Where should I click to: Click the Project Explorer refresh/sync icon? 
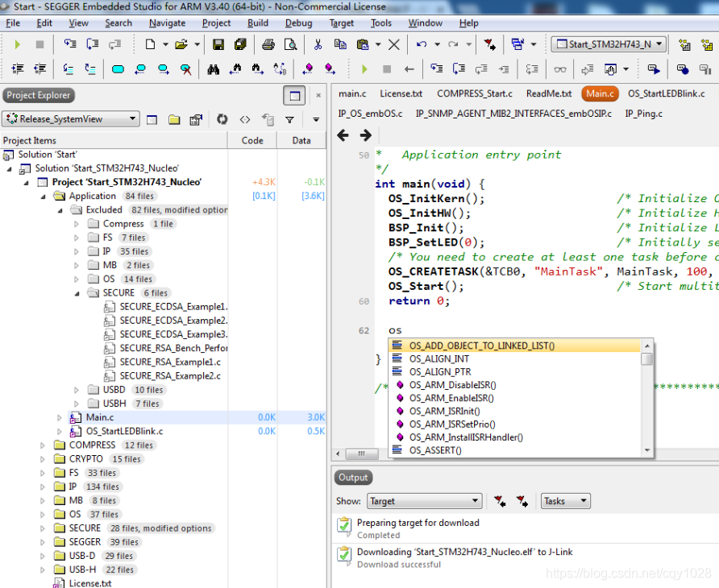[222, 120]
